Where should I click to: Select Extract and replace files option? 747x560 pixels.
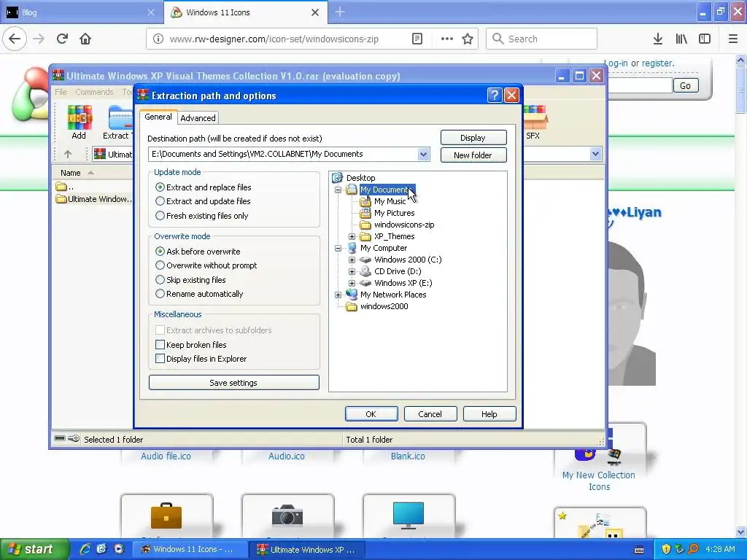160,187
